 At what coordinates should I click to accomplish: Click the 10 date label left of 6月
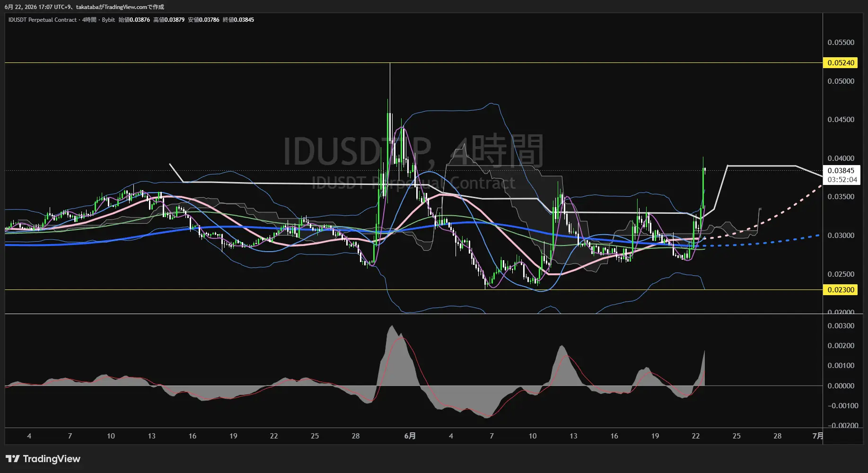click(111, 436)
